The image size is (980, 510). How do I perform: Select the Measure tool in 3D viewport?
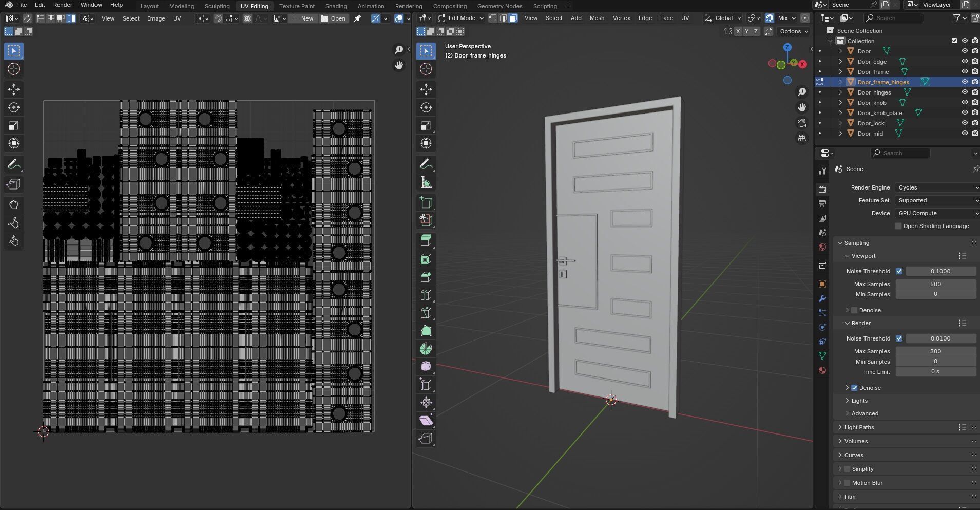pyautogui.click(x=426, y=182)
